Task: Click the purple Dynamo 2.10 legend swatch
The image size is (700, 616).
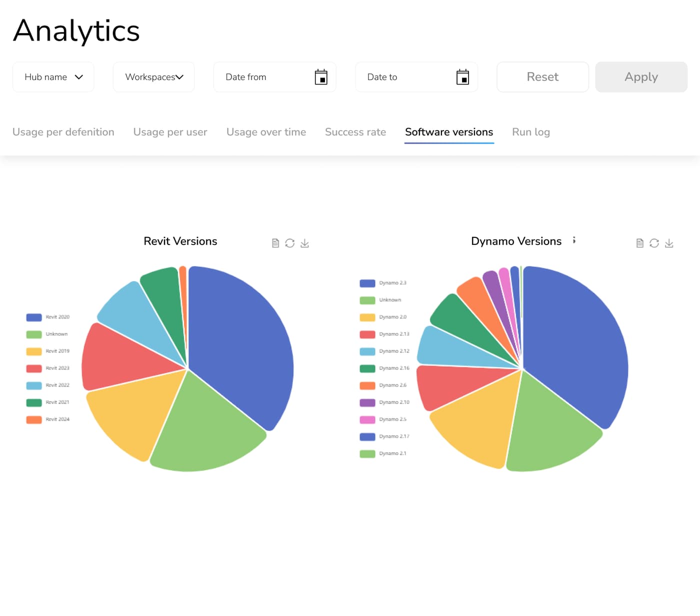Action: coord(367,402)
